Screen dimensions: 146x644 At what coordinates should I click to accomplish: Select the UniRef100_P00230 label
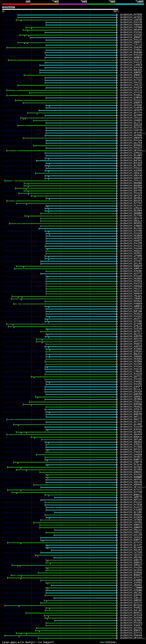(x=131, y=40)
